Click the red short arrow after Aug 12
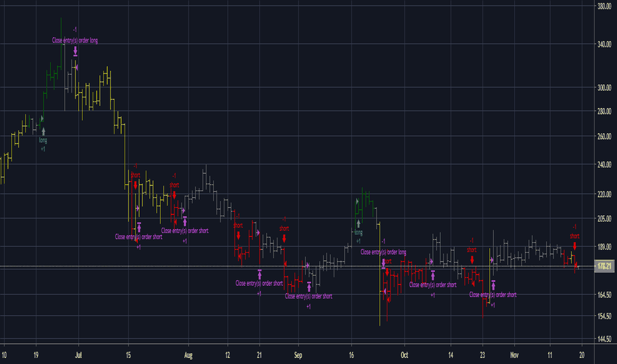Screen dimensions: 617x364 pyautogui.click(x=238, y=236)
